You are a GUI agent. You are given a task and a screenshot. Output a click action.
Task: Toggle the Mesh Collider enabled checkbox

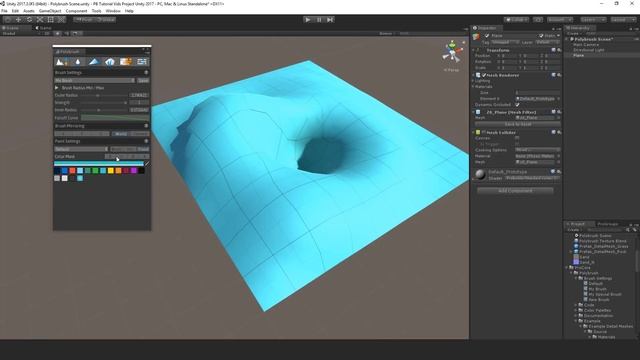pos(484,132)
